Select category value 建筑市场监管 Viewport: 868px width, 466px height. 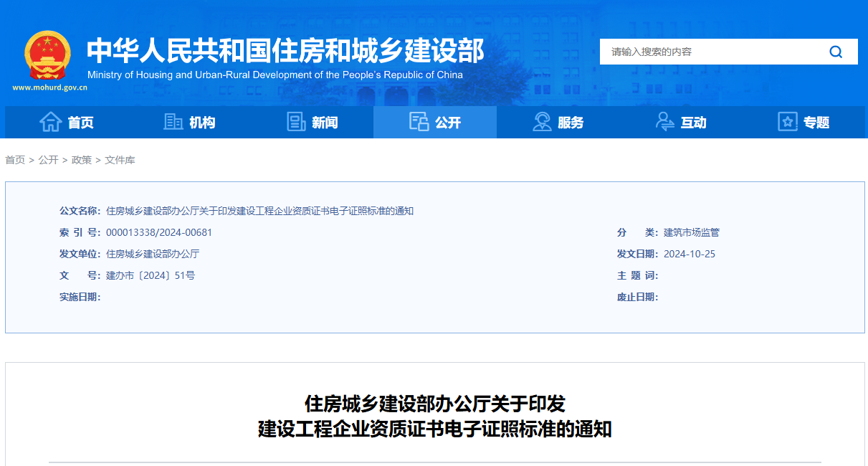[x=692, y=232]
